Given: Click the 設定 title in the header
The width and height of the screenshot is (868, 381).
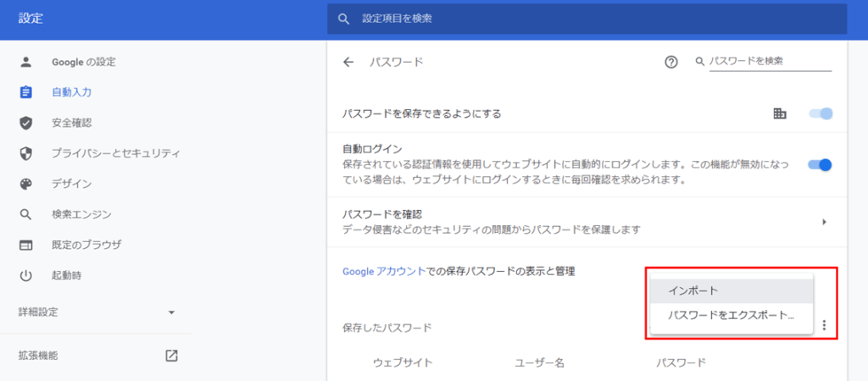Looking at the screenshot, I should [31, 19].
